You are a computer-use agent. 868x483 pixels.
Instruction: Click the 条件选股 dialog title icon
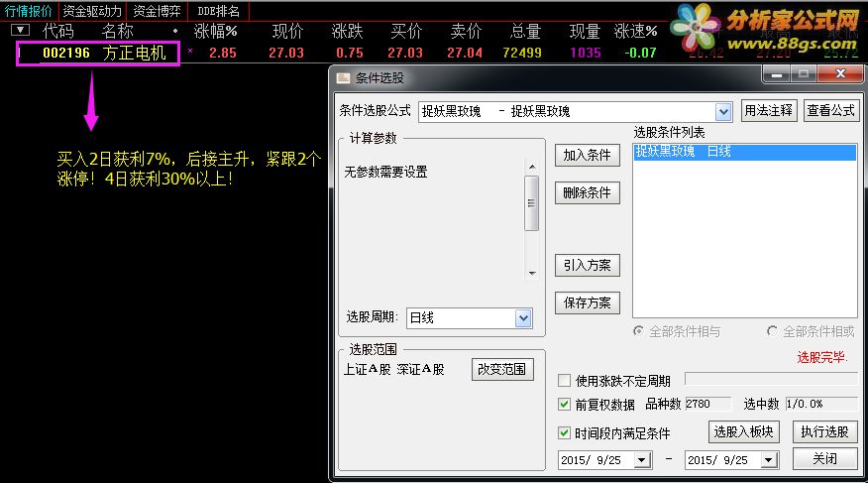(343, 78)
